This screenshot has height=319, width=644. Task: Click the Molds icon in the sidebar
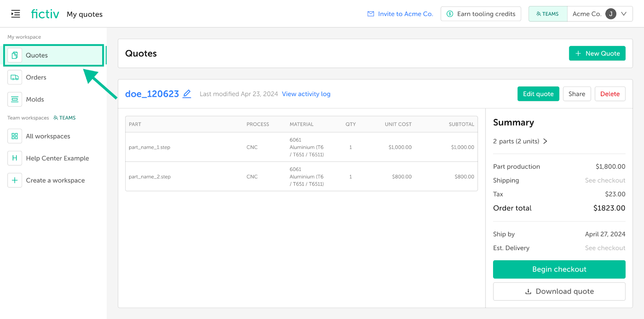(x=15, y=99)
